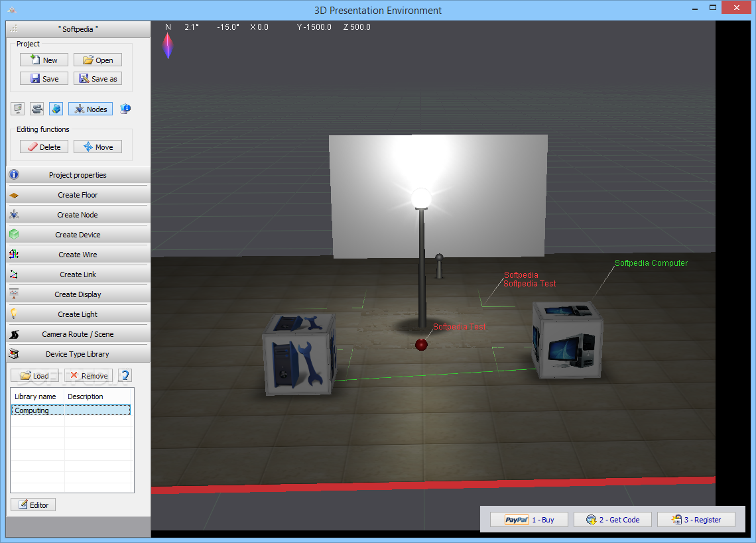Maximize the 3D Presentation Environment window
756x543 pixels.
[x=713, y=8]
